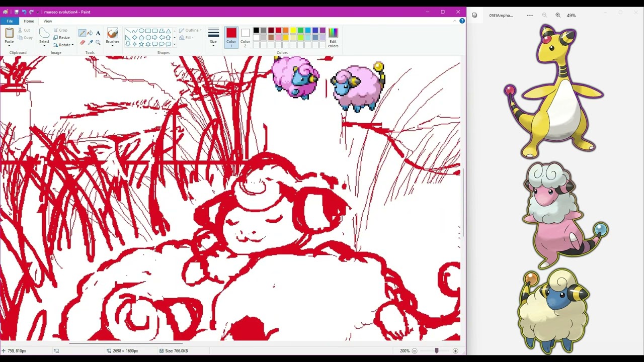Click the zoom in plus button in status bar

click(x=455, y=350)
